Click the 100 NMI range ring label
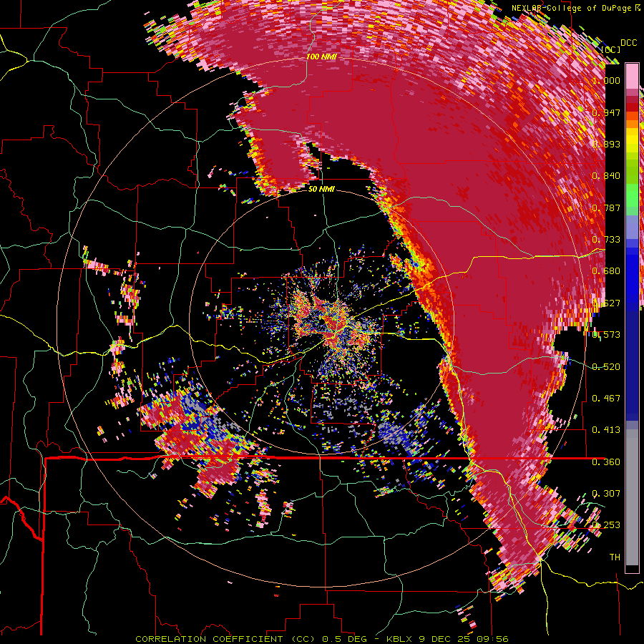The width and height of the screenshot is (644, 644). [x=321, y=57]
